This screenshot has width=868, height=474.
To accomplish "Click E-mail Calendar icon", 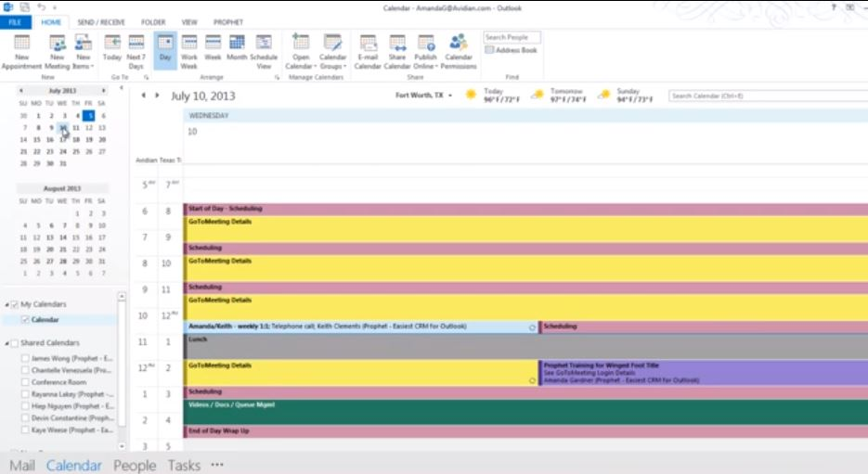I will [368, 51].
